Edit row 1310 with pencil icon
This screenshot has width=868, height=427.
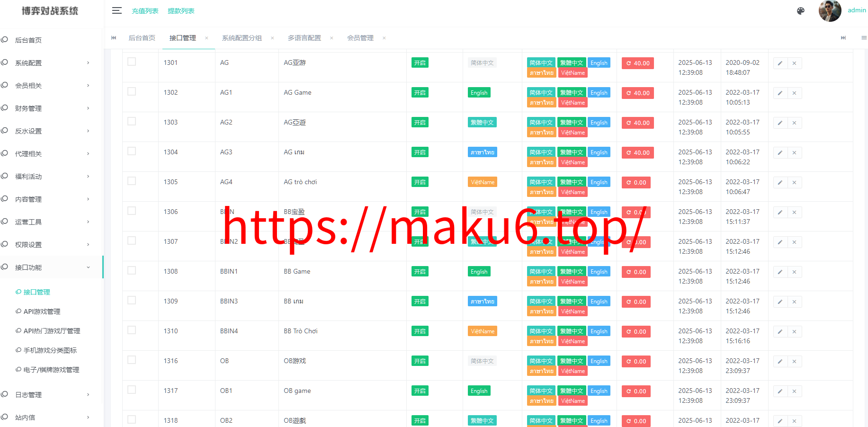(x=780, y=331)
